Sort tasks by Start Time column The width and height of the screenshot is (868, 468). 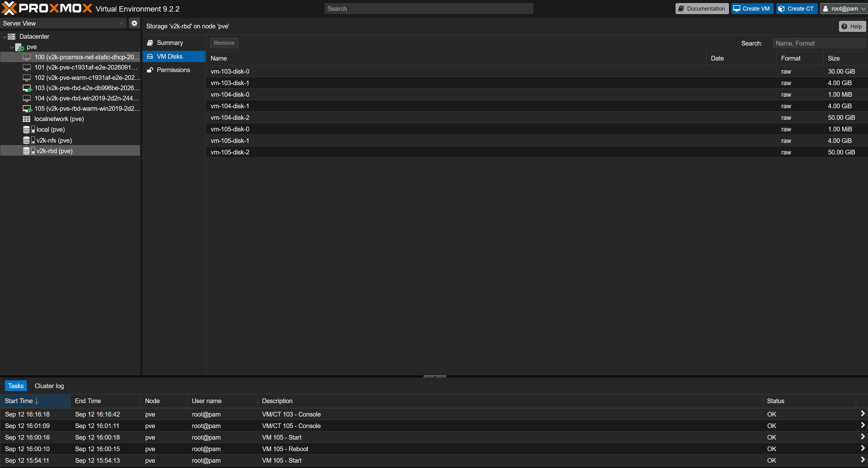(35, 401)
